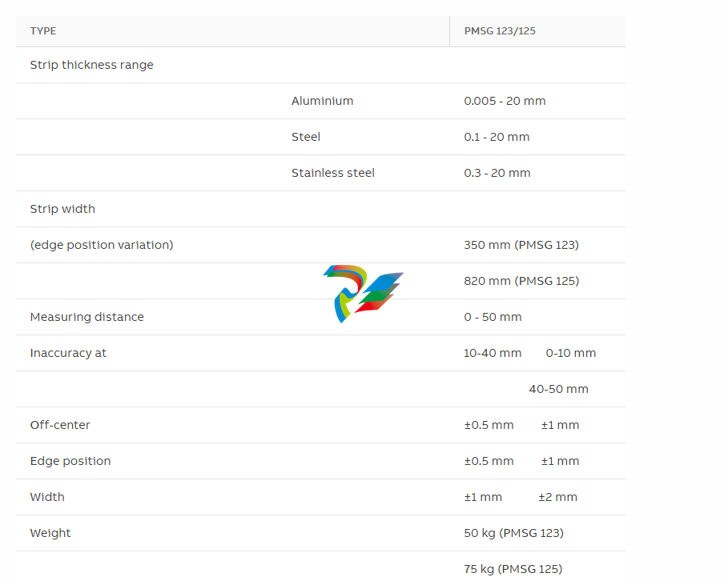Select the 40-50 mm range text
The height and width of the screenshot is (581, 728).
[558, 389]
